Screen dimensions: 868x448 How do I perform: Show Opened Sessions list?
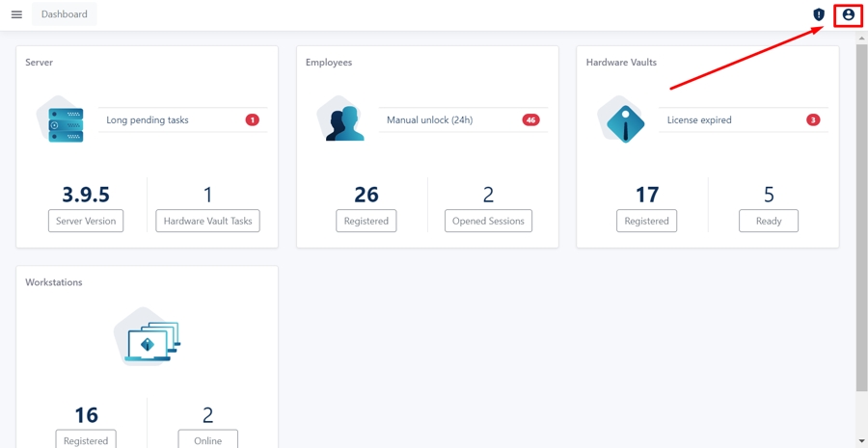(488, 221)
